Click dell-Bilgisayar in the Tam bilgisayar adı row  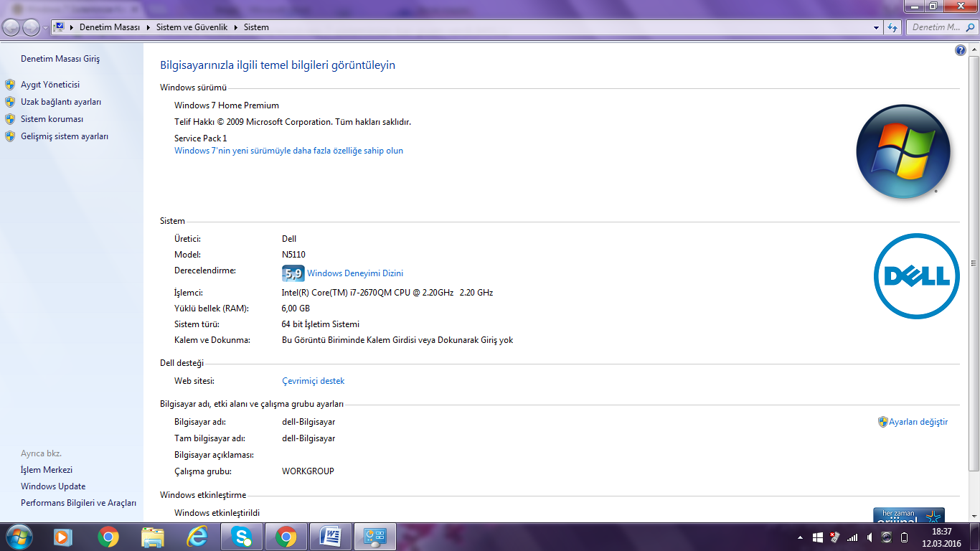(308, 438)
